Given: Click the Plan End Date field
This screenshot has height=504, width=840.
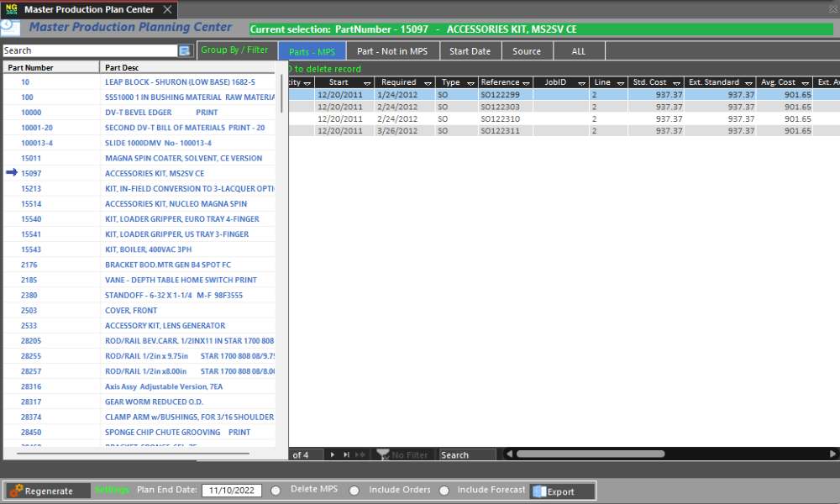Looking at the screenshot, I should (232, 491).
